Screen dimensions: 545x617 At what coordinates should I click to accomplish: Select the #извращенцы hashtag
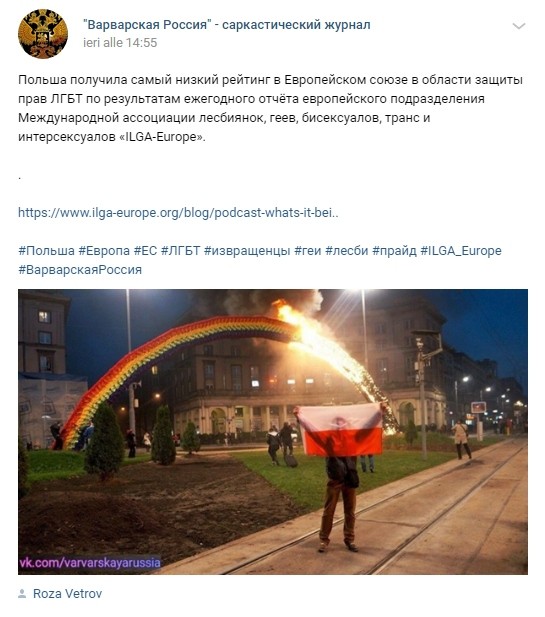(247, 251)
